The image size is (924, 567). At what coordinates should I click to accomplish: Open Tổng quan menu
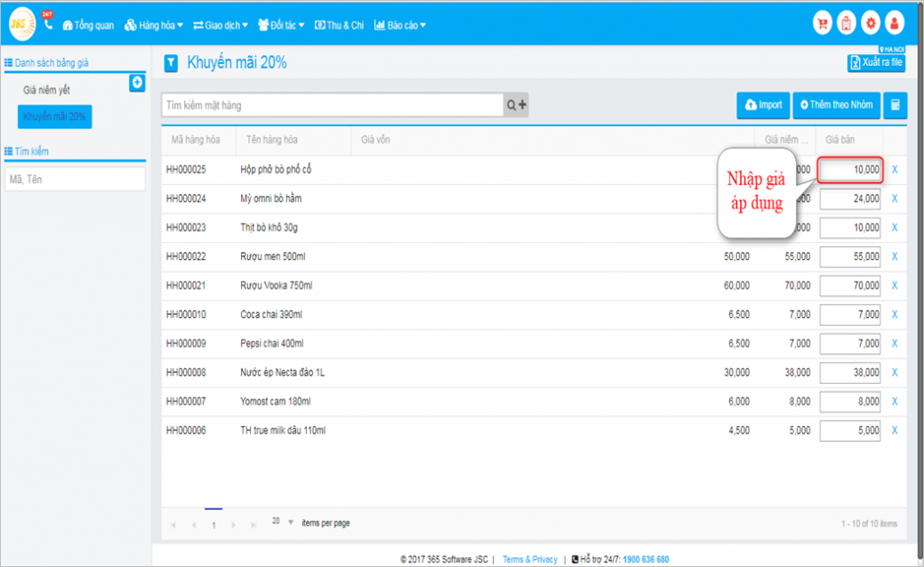click(x=88, y=25)
